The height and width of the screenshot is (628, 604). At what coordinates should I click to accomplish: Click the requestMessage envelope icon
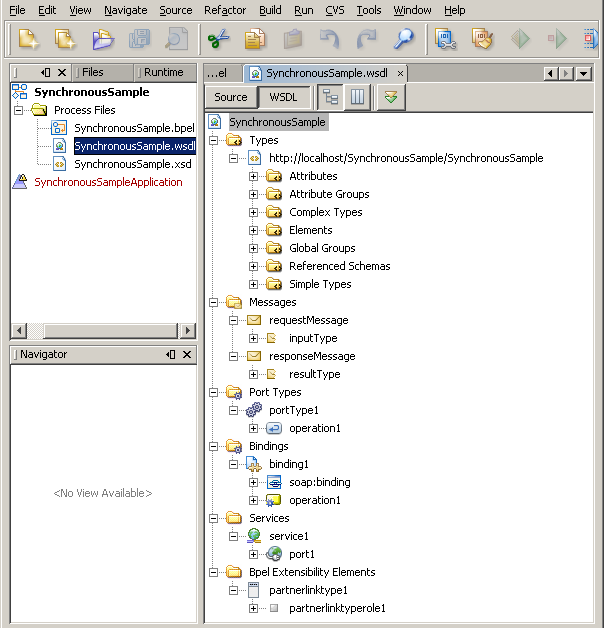[254, 320]
